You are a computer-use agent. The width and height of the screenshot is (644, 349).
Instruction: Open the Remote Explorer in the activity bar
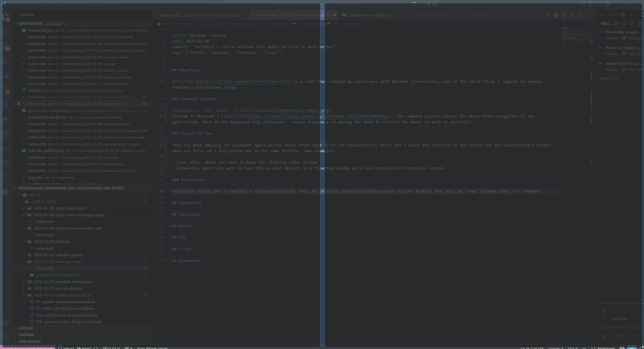click(6, 75)
